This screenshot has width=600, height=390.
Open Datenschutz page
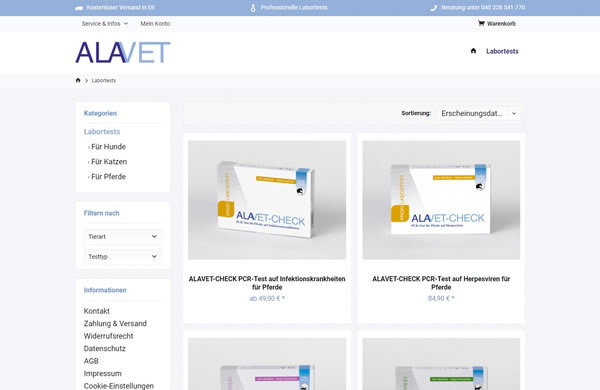click(104, 349)
